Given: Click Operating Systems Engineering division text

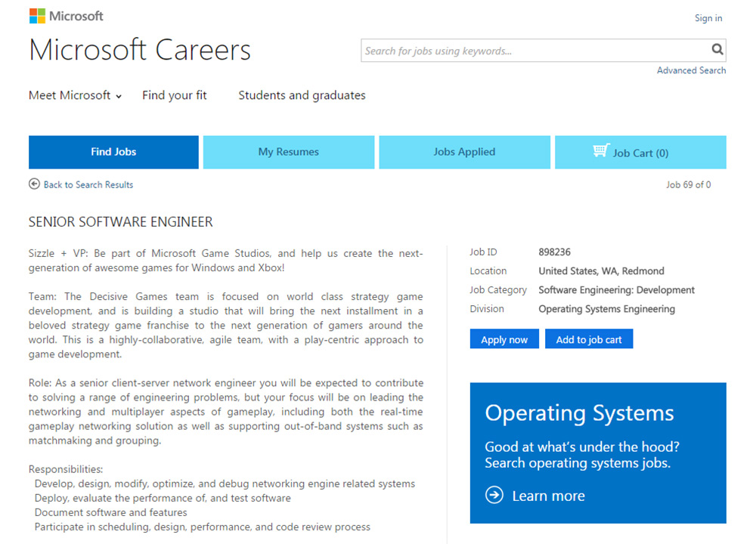Looking at the screenshot, I should click(x=606, y=309).
